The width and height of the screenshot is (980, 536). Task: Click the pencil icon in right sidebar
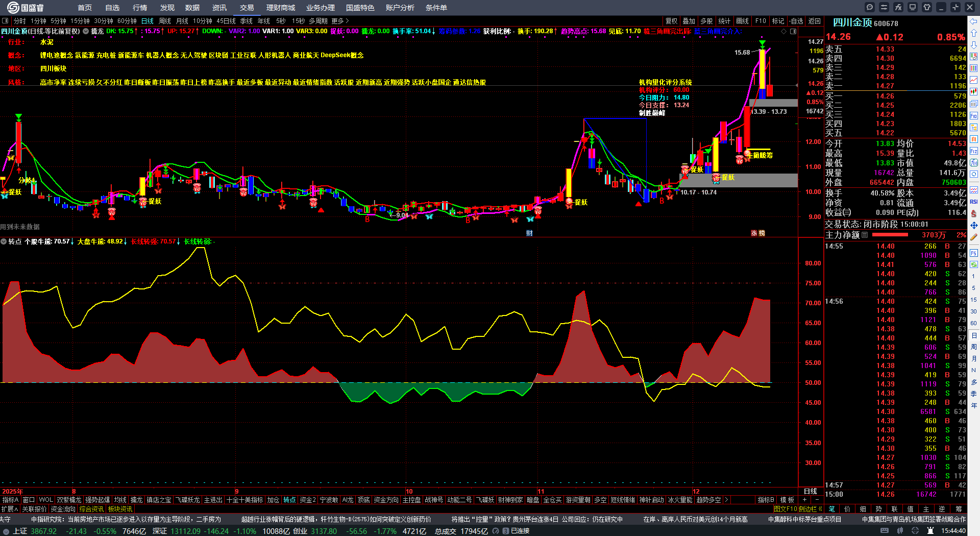tap(974, 237)
